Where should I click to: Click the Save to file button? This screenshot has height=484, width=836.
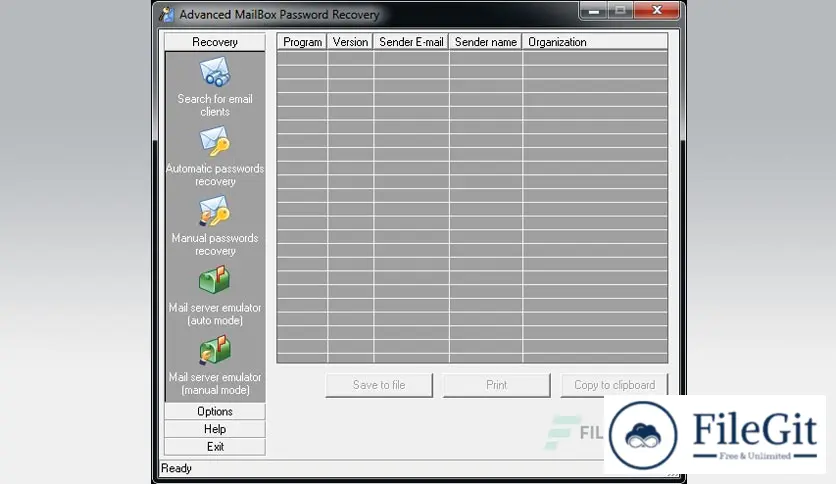[x=379, y=385]
